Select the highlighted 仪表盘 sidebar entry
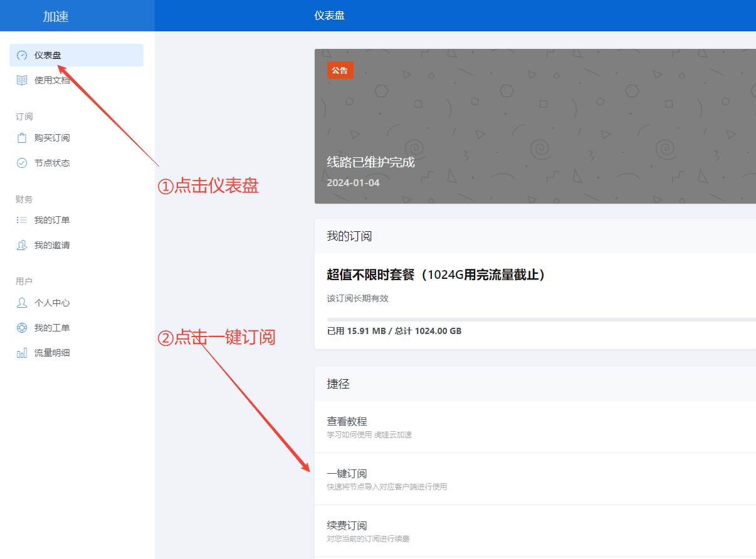This screenshot has height=559, width=756. [76, 55]
